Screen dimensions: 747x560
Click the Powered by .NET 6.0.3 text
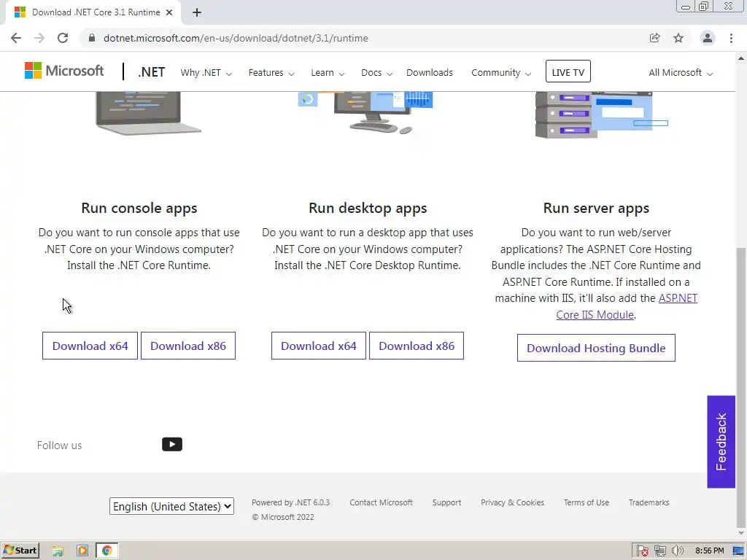click(290, 502)
